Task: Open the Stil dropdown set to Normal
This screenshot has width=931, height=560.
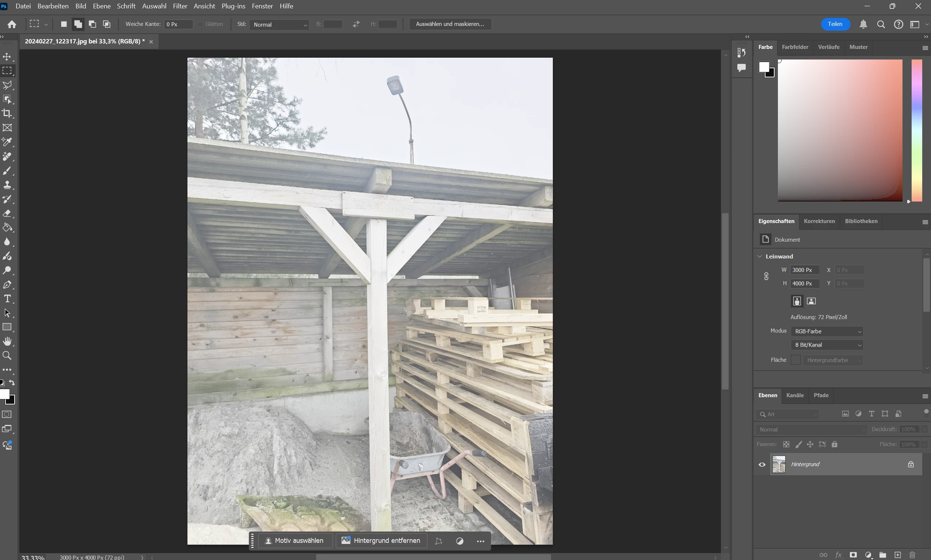Action: 279,24
